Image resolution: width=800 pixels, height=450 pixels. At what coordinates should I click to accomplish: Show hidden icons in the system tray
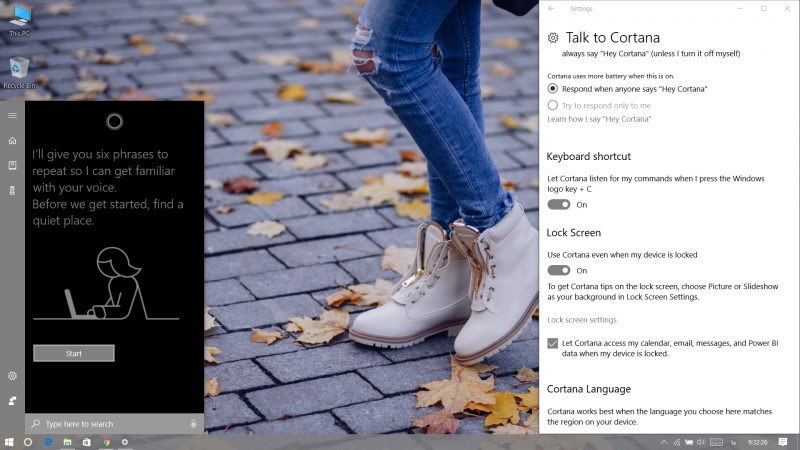coord(664,442)
